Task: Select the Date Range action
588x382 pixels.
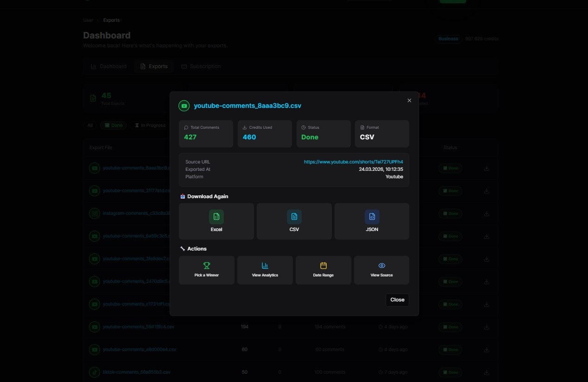Action: (x=323, y=270)
